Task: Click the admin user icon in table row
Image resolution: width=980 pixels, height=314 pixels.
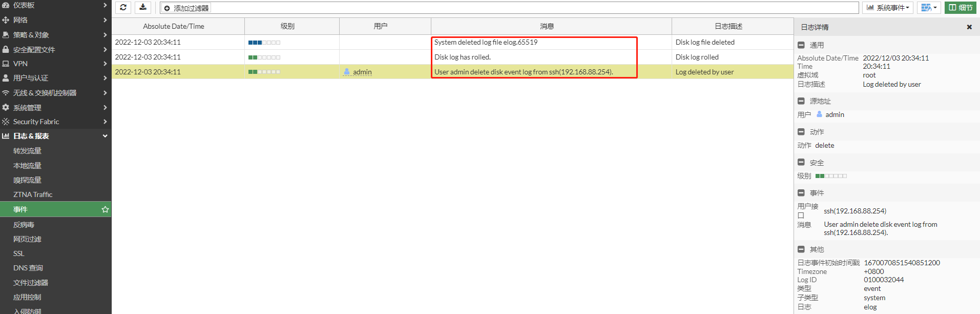Action: 347,72
